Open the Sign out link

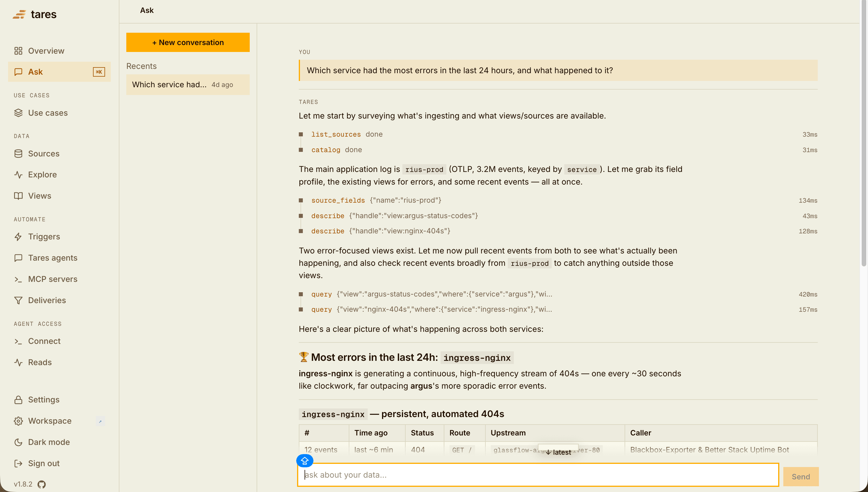(x=59, y=463)
